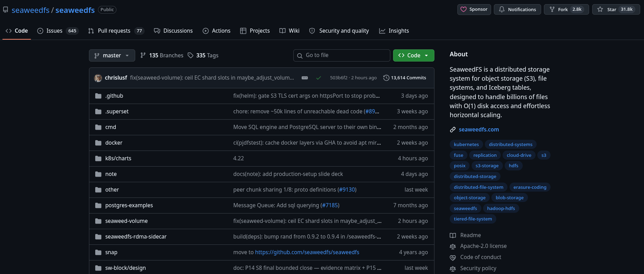The height and width of the screenshot is (274, 644).
Task: Open 'docs(note): add production-setup slide deck' commit
Action: pos(288,174)
